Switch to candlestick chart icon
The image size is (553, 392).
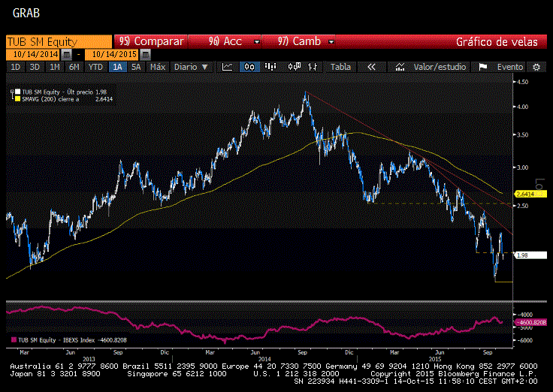coord(249,67)
